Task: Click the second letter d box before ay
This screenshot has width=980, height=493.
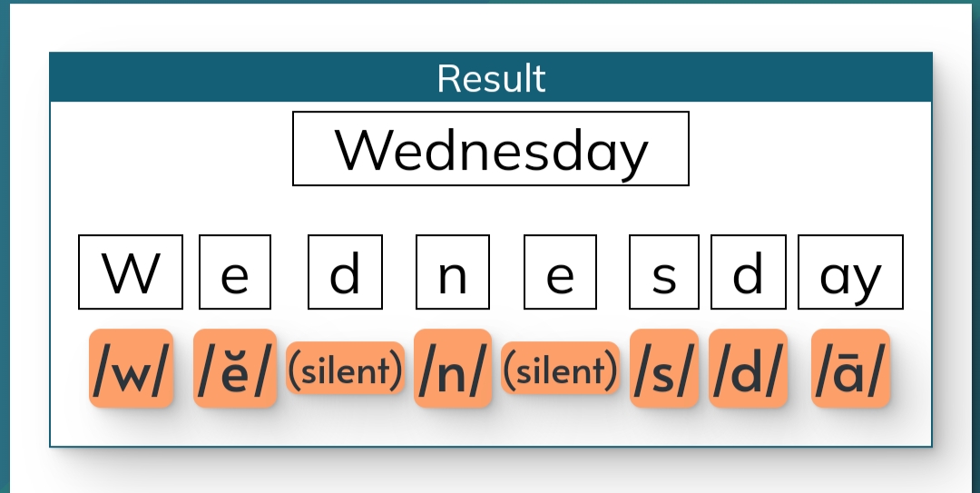Action: click(748, 272)
